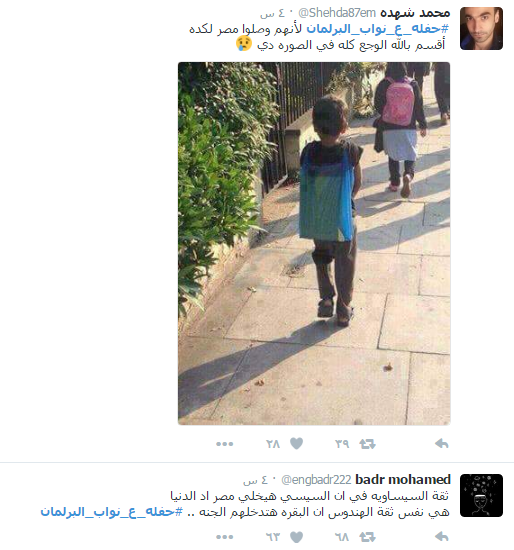
Task: Click the crying emoji in the first tweet
Action: [x=244, y=44]
